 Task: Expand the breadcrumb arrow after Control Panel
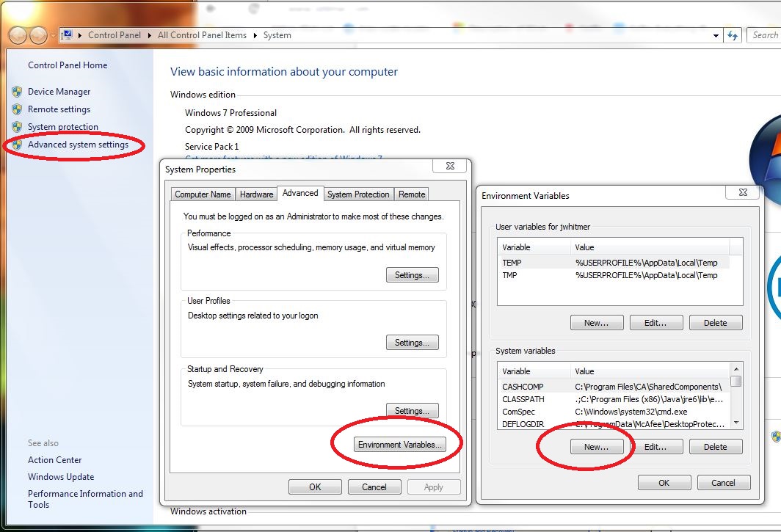(150, 35)
